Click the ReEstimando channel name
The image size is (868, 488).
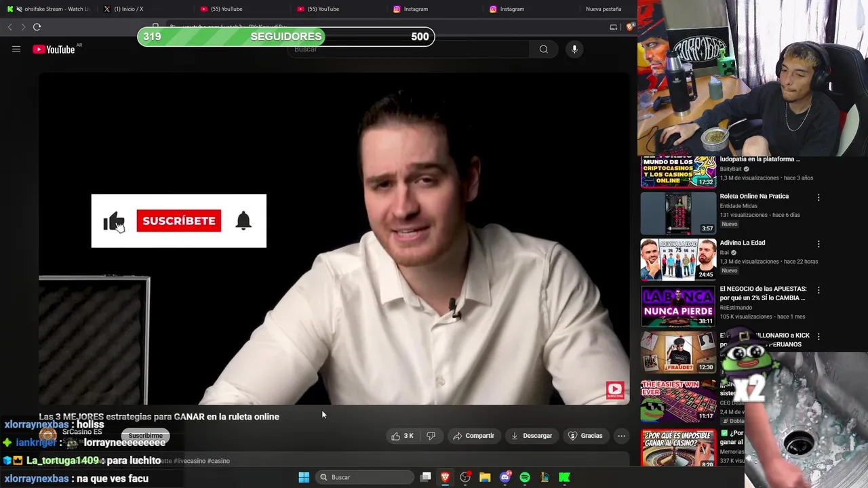tap(736, 308)
